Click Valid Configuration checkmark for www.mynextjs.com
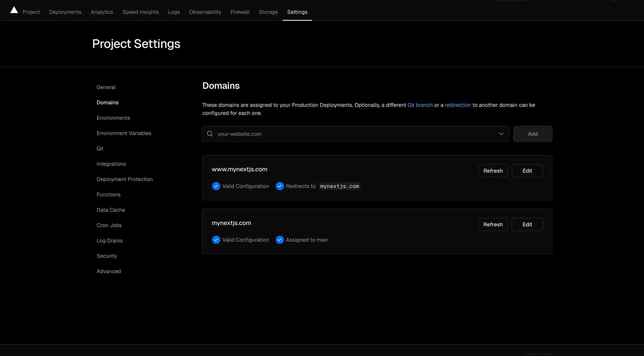This screenshot has width=644, height=356. point(216,186)
